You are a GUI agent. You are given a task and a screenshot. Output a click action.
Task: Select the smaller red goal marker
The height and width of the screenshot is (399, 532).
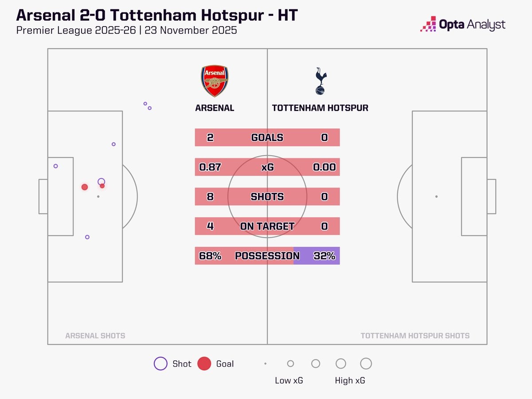102,186
